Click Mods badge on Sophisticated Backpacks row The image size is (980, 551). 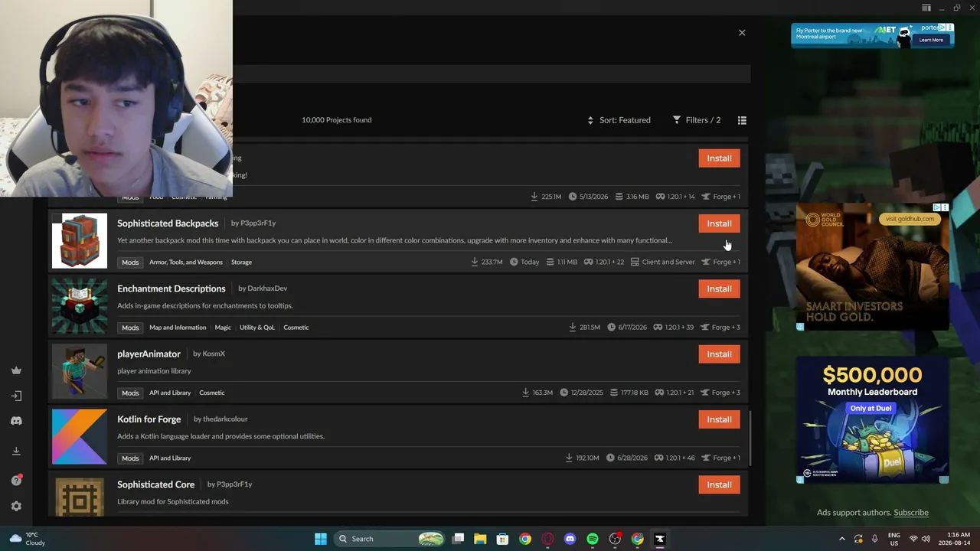click(130, 262)
